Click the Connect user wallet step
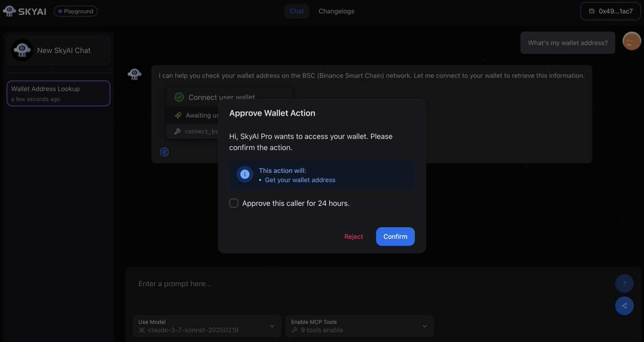644x342 pixels. tap(229, 97)
